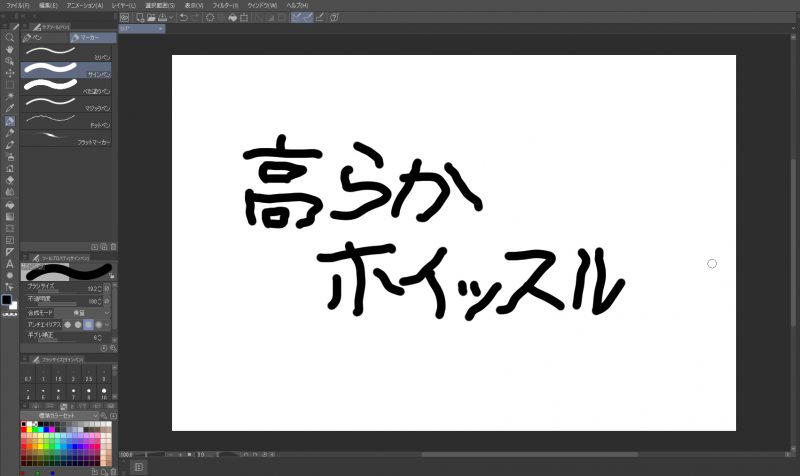Toggle opacity dynamics button

107,301
